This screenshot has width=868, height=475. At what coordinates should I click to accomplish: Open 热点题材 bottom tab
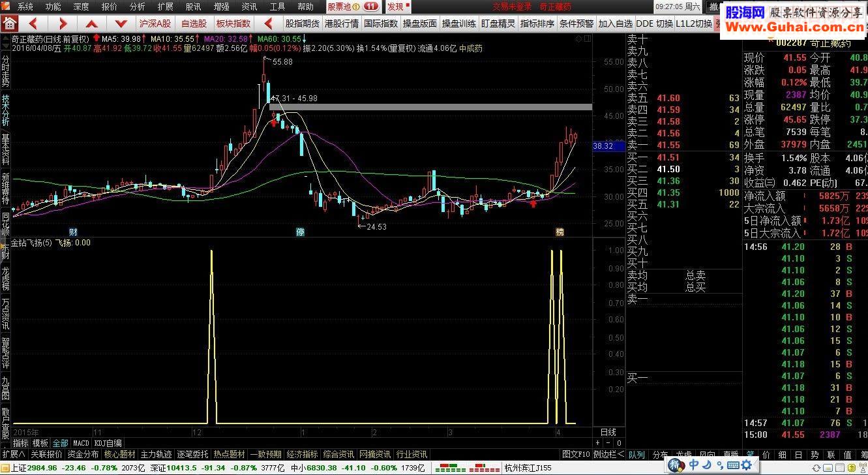(x=230, y=454)
